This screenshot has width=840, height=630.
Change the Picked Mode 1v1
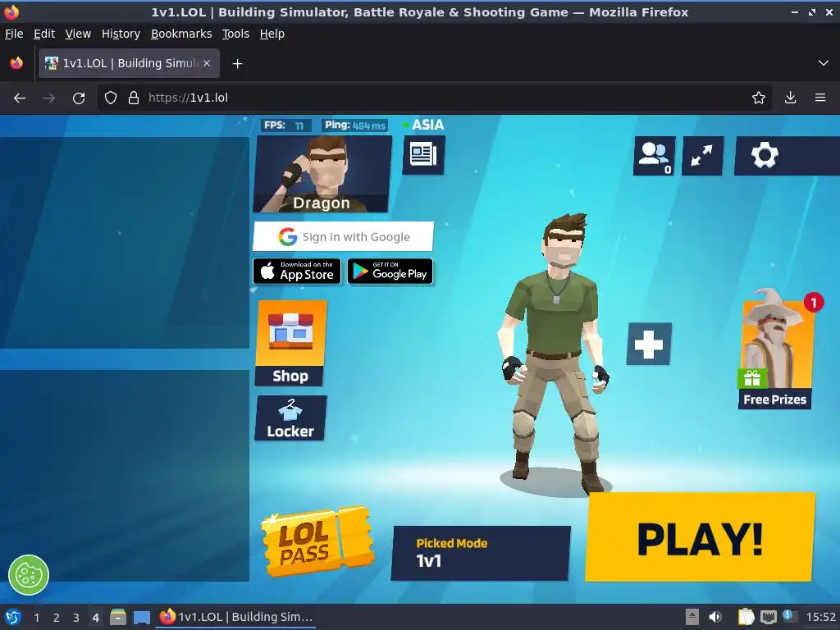tap(481, 553)
